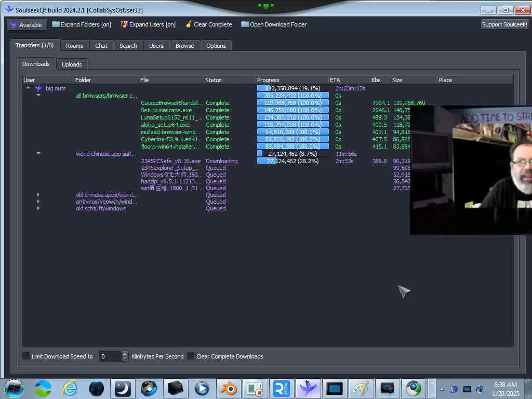
Task: Open the Paint palette taskbar icon
Action: point(361,389)
